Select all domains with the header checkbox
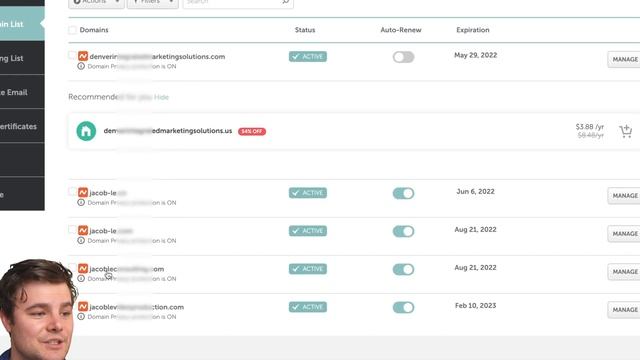640x360 pixels. (x=72, y=30)
